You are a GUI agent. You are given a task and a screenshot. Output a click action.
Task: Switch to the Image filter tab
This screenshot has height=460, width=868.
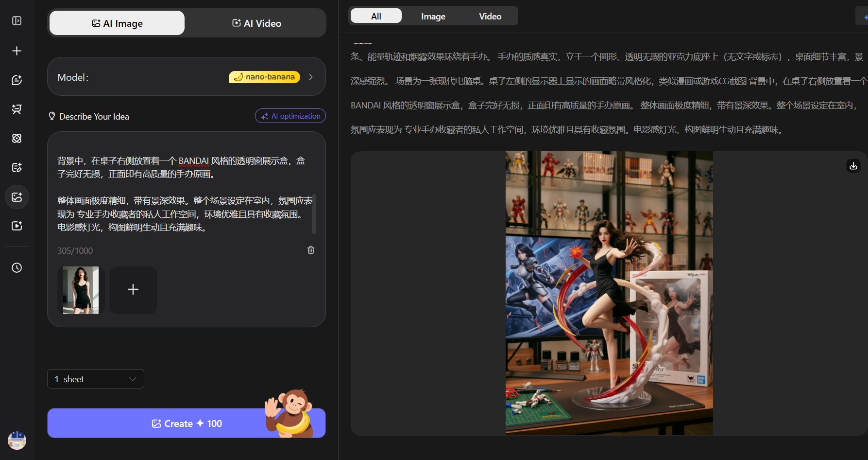[x=433, y=16]
